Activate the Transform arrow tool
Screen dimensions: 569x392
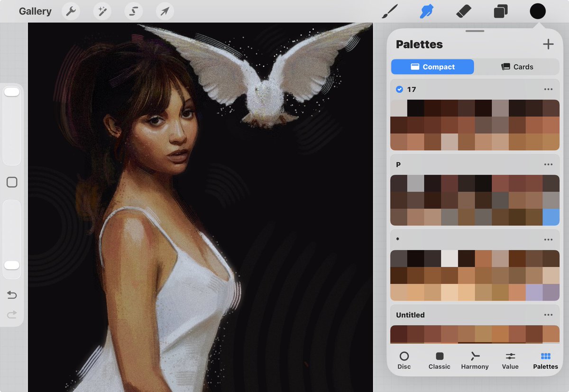165,11
